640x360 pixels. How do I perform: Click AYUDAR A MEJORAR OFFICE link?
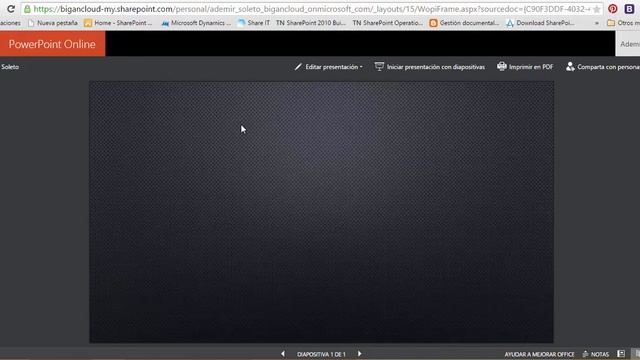[x=539, y=354]
